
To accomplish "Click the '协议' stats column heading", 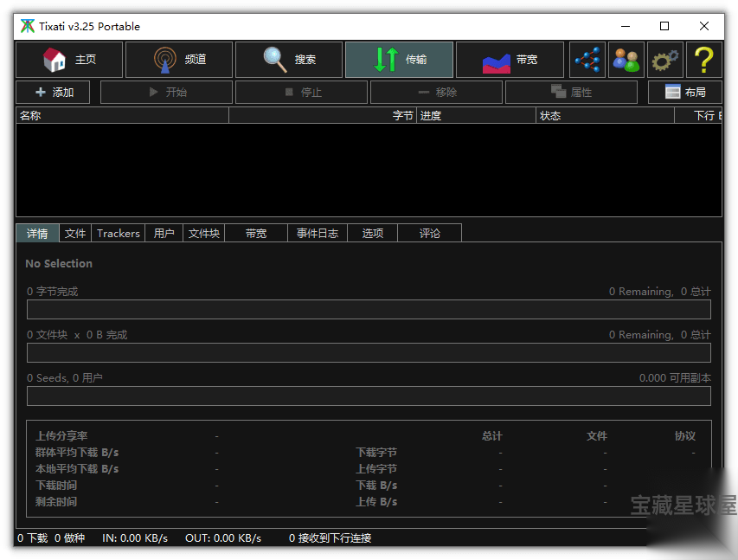I will tap(685, 436).
